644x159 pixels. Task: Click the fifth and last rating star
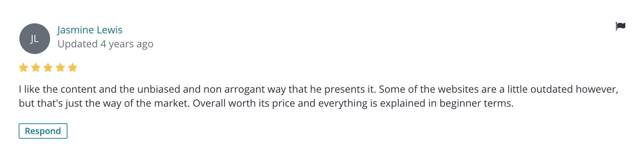72,68
